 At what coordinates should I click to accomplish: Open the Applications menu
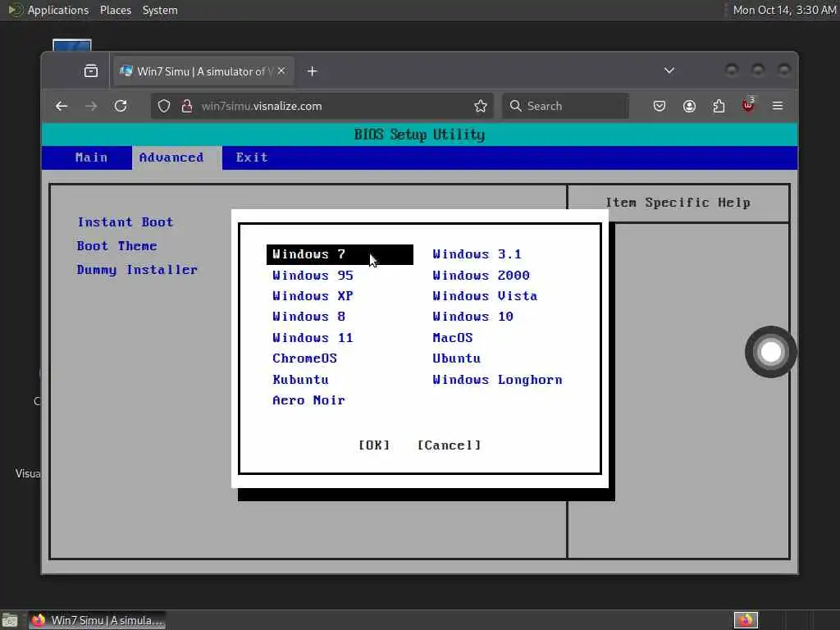(x=58, y=10)
